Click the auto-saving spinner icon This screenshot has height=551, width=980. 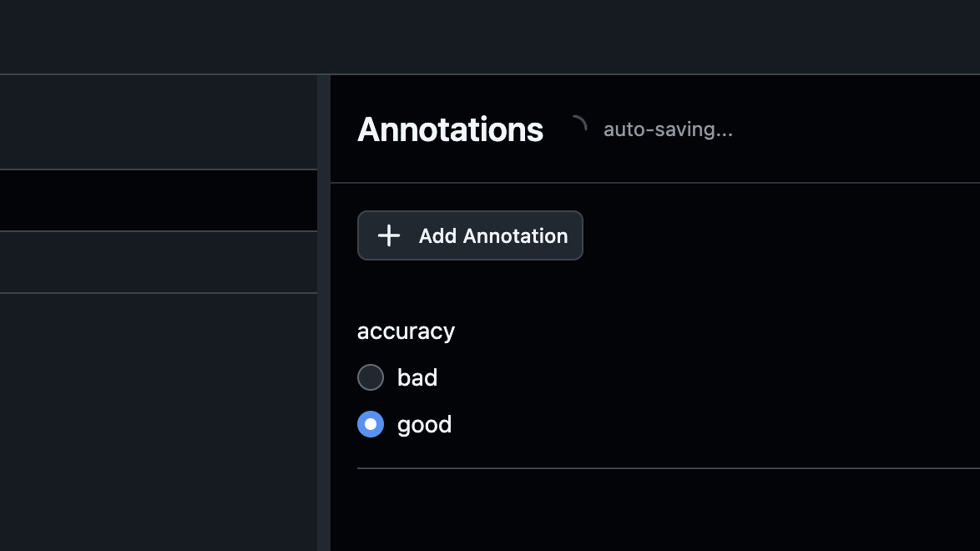[577, 127]
